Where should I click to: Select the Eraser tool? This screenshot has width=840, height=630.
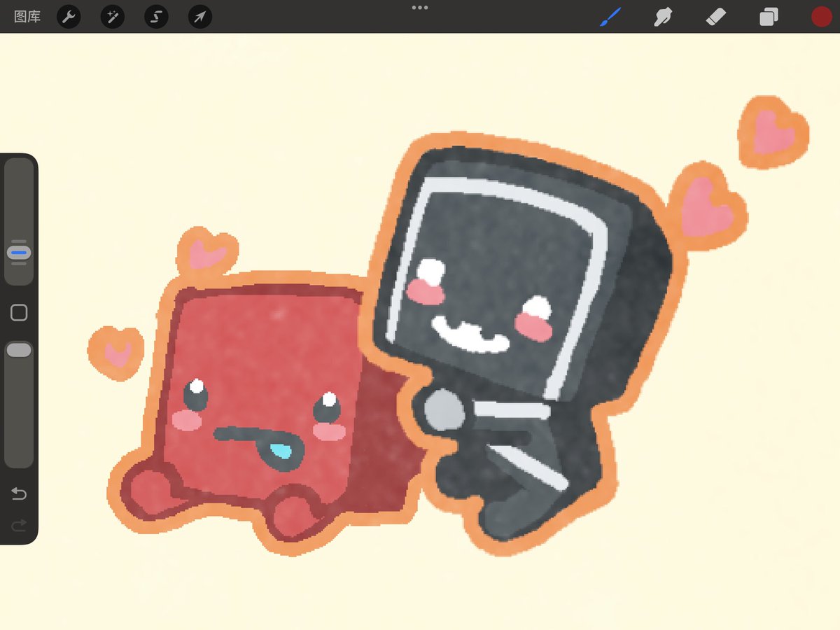pyautogui.click(x=716, y=17)
